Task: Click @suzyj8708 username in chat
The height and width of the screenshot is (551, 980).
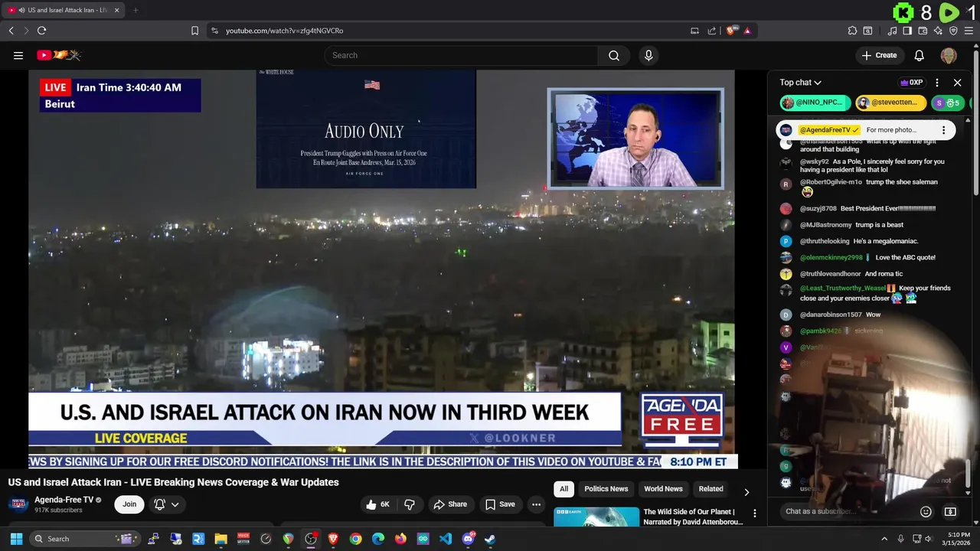Action: pos(818,208)
